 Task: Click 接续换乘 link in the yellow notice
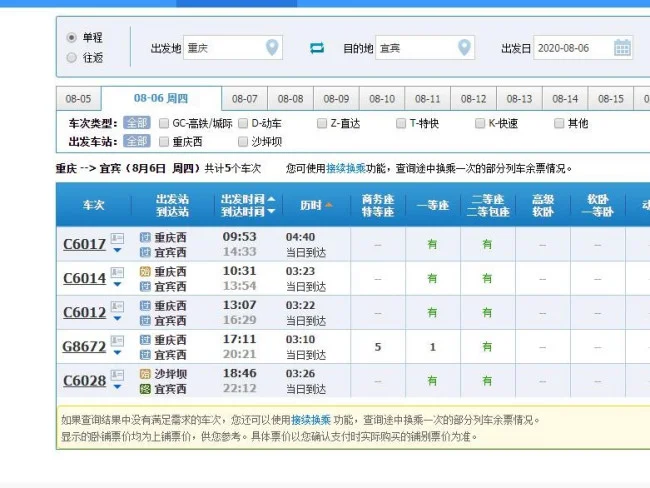pos(311,420)
